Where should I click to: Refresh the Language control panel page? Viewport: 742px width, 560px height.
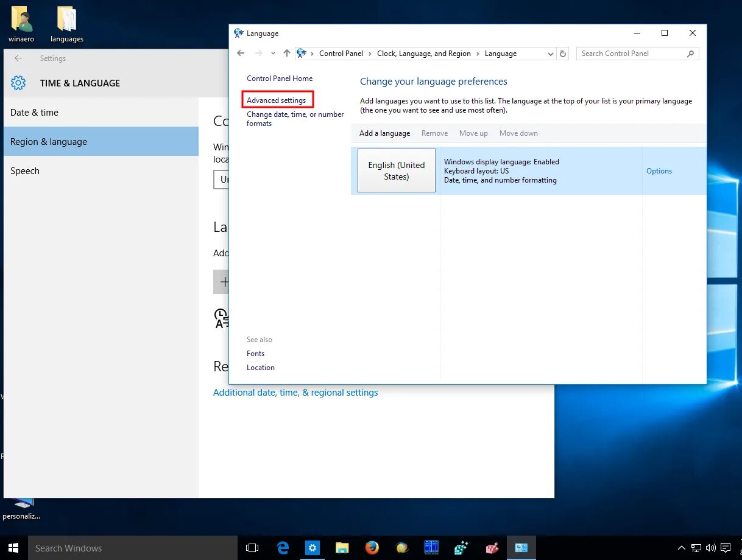click(564, 54)
